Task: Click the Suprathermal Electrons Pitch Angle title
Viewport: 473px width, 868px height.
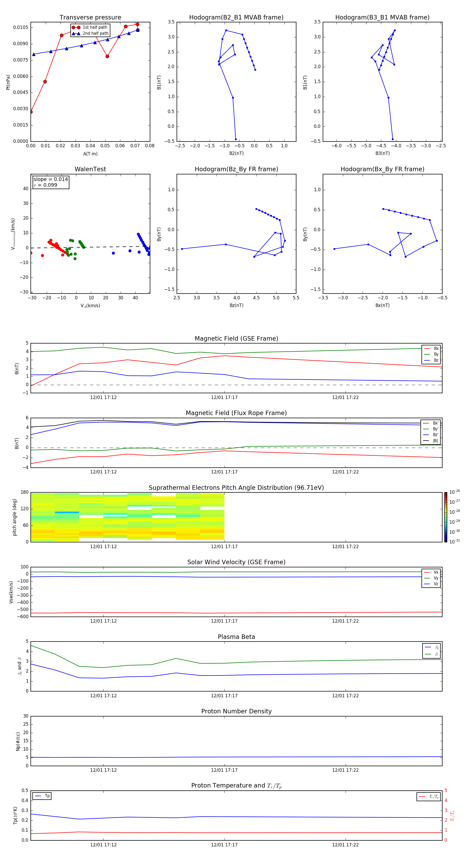Action: tap(236, 488)
